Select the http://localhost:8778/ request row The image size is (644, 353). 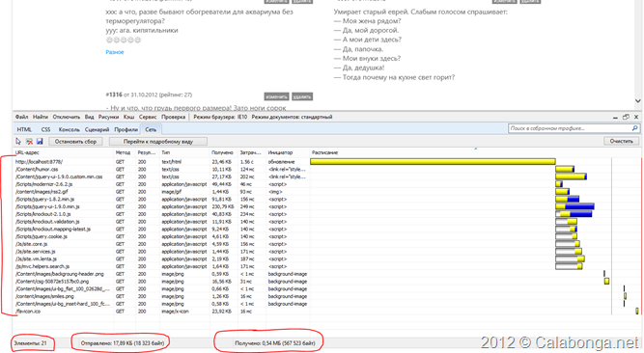pyautogui.click(x=39, y=162)
